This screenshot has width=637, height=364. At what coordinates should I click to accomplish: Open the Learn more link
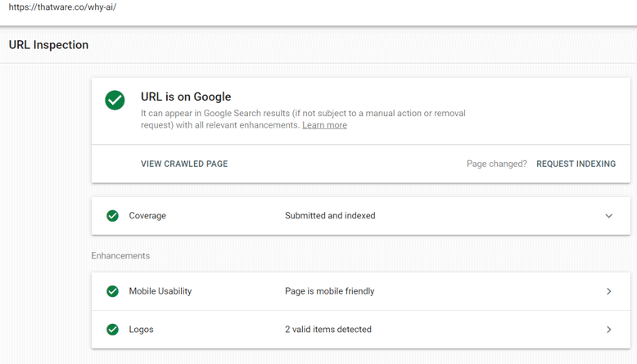click(324, 125)
